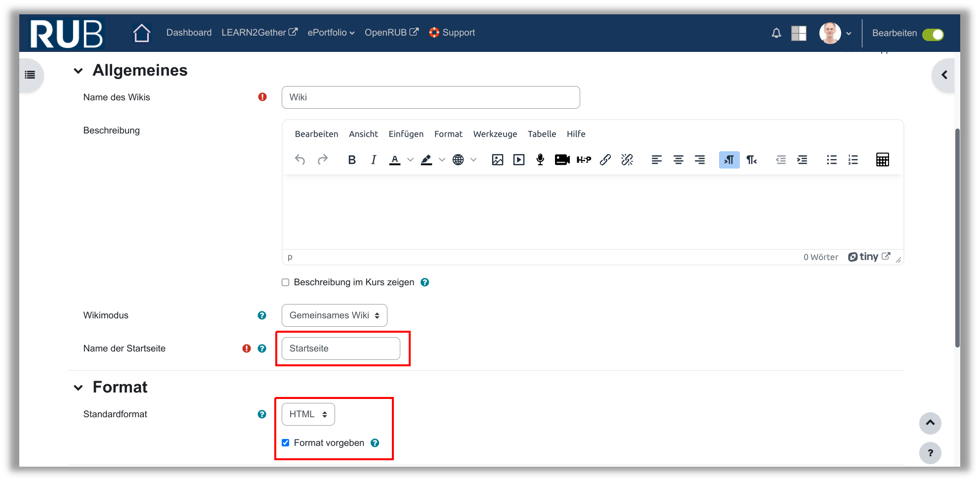The height and width of the screenshot is (481, 980).
Task: Check the Beschreibung im Kurs zeigen checkbox
Action: [286, 282]
